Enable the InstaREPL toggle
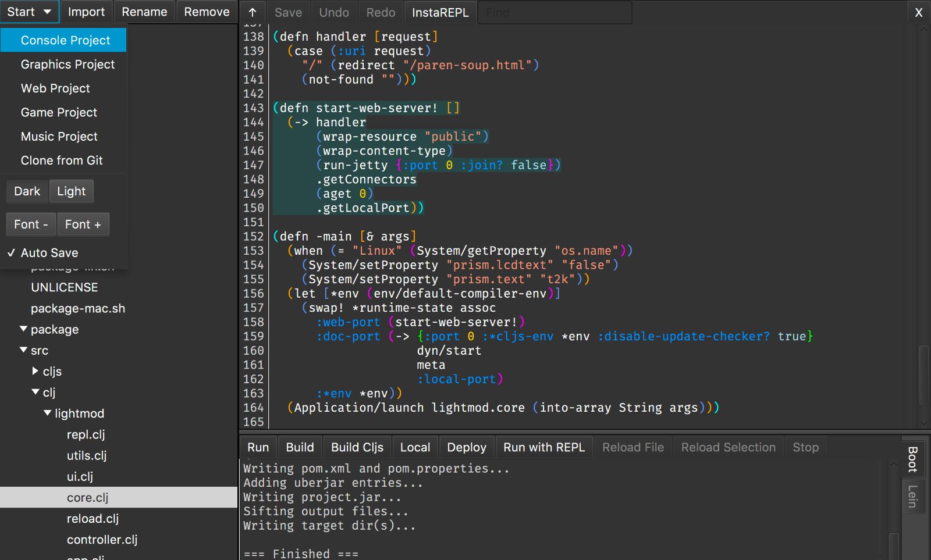Image resolution: width=931 pixels, height=560 pixels. (440, 12)
